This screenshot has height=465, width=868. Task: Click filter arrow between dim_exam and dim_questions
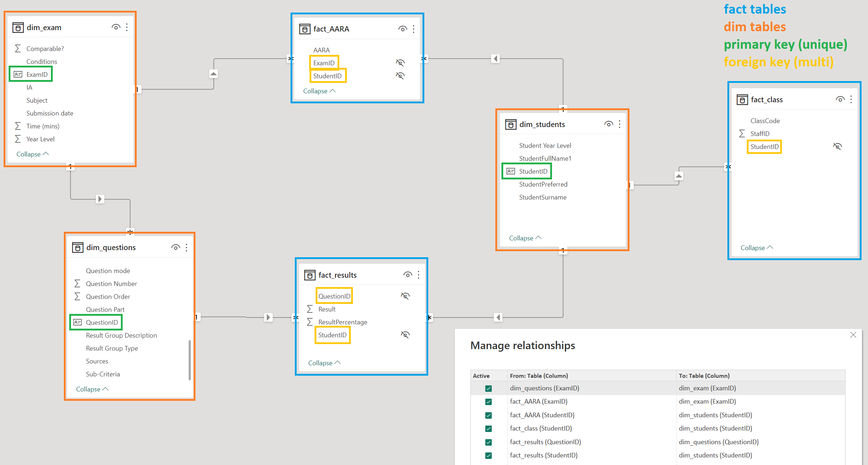pos(100,199)
